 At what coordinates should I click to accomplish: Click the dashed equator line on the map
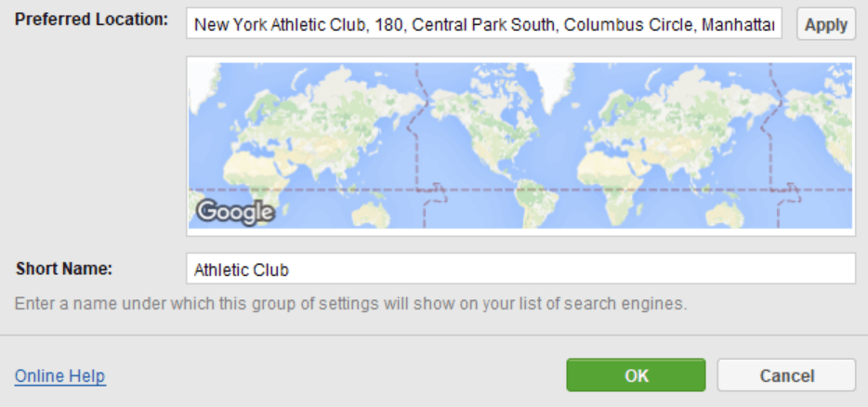520,190
